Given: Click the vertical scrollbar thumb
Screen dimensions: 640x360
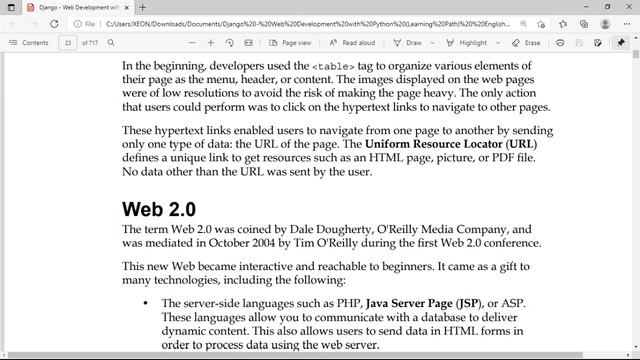Looking at the screenshot, I should 636,54.
